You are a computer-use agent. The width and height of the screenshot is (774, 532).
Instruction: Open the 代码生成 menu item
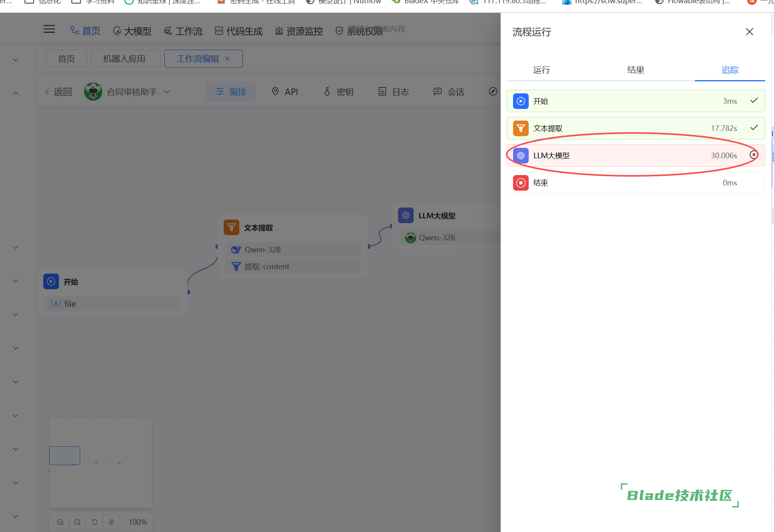(239, 31)
